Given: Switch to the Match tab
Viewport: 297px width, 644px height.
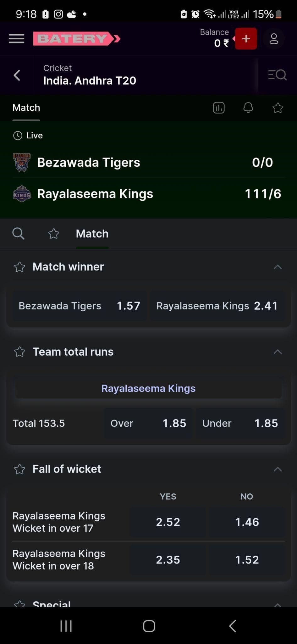Looking at the screenshot, I should point(26,108).
